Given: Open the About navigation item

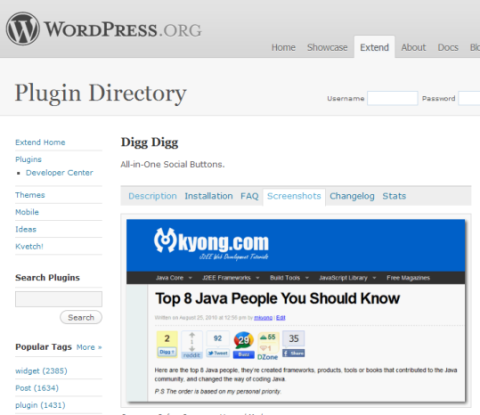Looking at the screenshot, I should [413, 48].
